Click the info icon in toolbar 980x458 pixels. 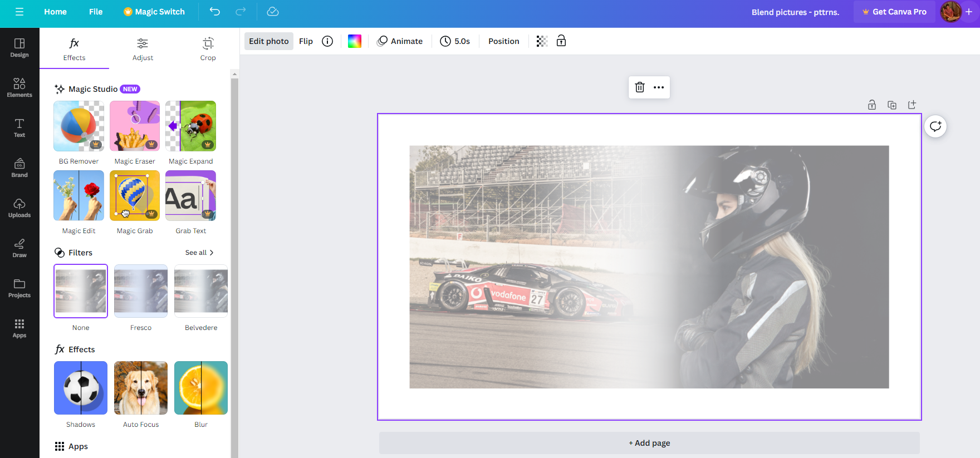327,41
